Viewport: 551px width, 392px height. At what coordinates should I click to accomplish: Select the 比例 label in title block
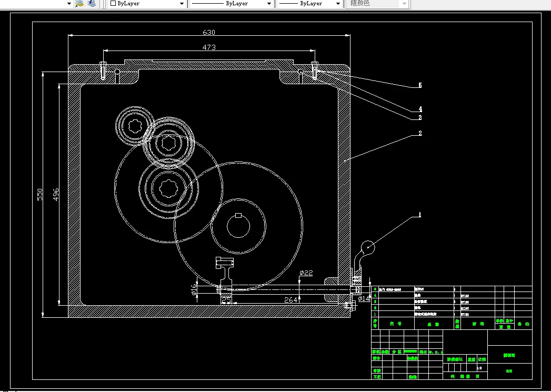click(x=482, y=359)
